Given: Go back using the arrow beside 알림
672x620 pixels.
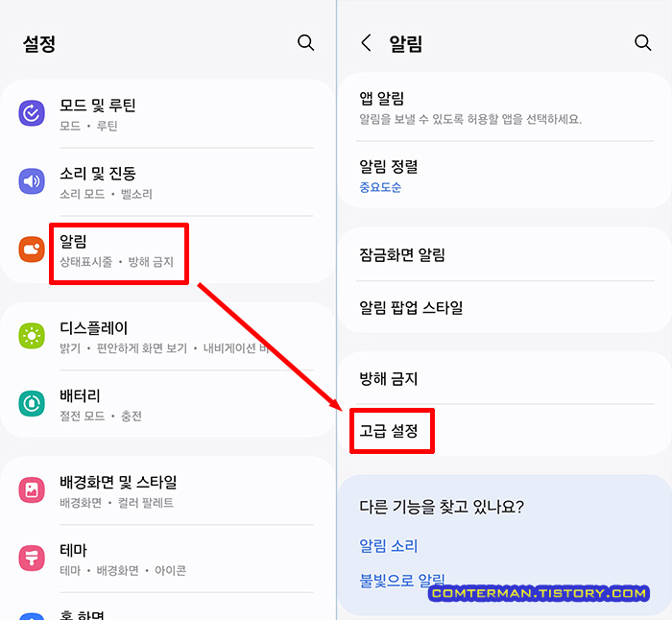Looking at the screenshot, I should point(366,43).
